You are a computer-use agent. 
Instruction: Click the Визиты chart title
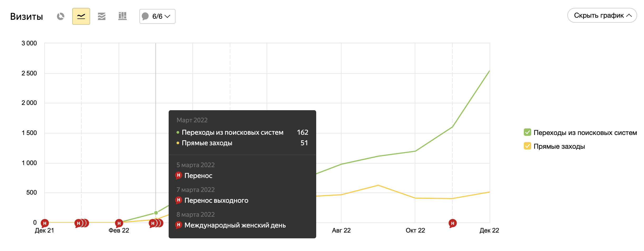pos(26,17)
